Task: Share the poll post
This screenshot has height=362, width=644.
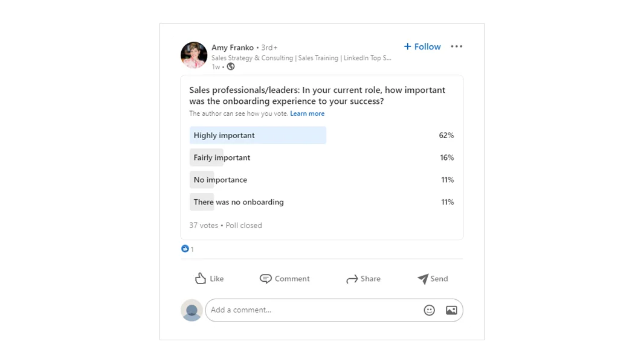Action: point(364,279)
